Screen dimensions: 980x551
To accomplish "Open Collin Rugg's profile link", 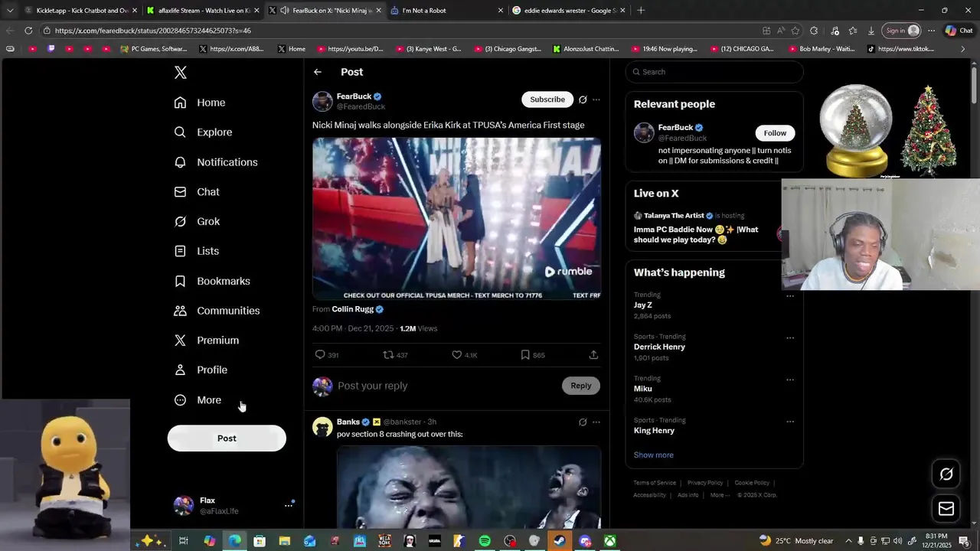I will (353, 309).
